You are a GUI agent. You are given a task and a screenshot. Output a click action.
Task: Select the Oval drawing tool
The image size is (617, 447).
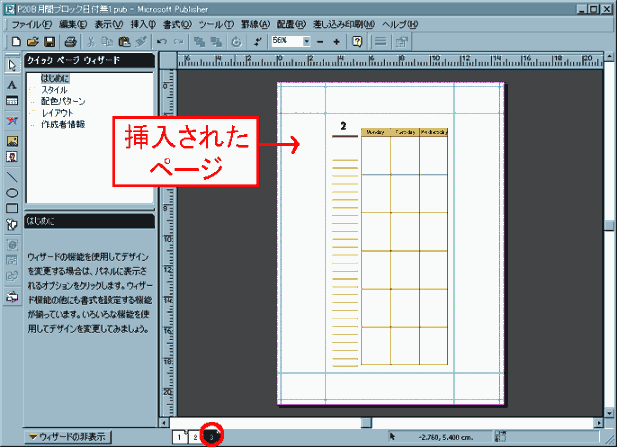[x=12, y=192]
